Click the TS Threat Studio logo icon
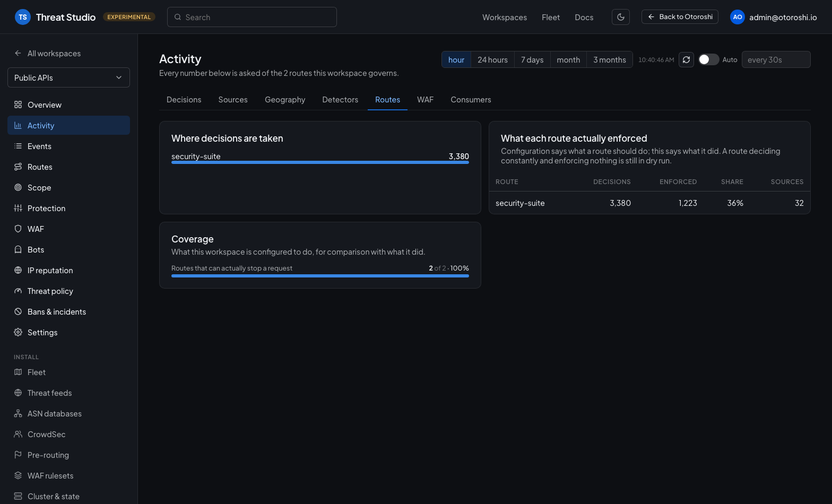The width and height of the screenshot is (832, 504). point(22,17)
